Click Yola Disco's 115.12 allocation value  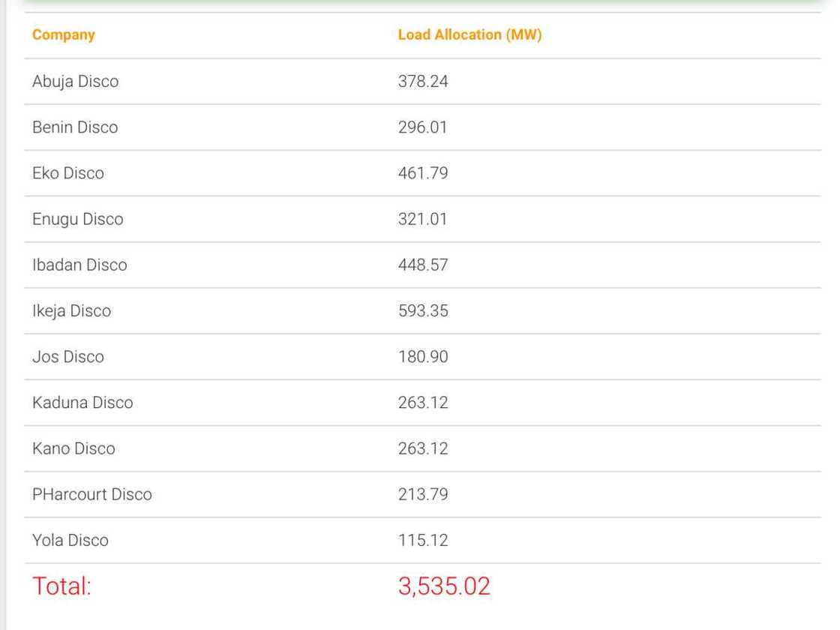[x=423, y=539]
